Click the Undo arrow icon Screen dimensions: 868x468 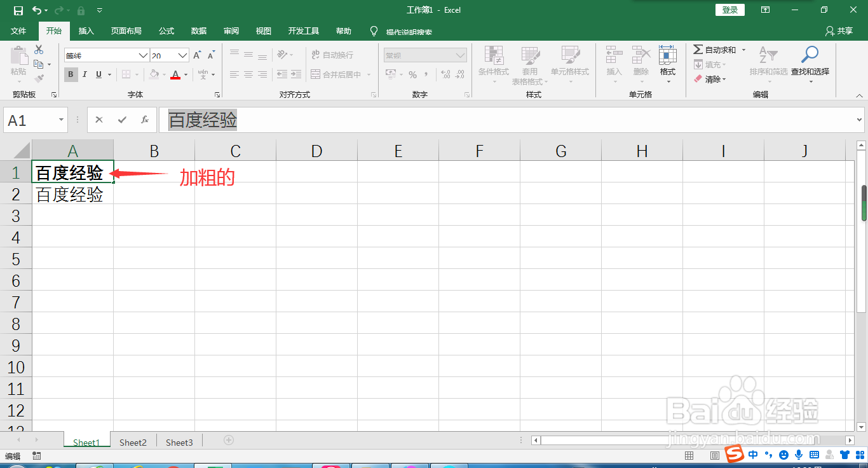[x=37, y=10]
